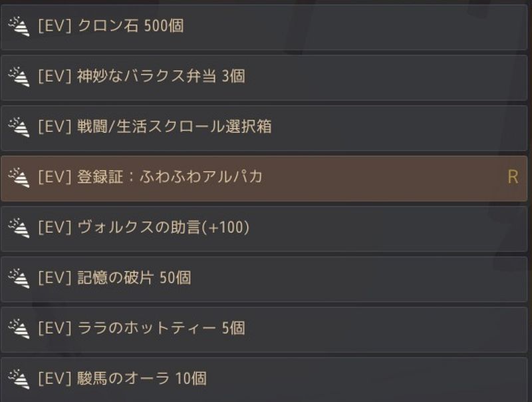Click party popper icon beside 駿馬のオーラ 10個
Viewport: 532px width, 402px height.
tap(18, 379)
